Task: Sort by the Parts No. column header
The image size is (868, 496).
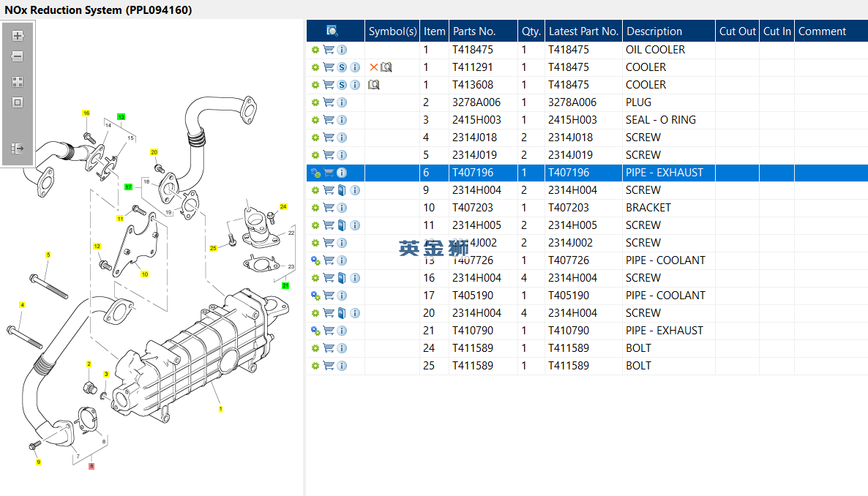Action: pos(483,31)
